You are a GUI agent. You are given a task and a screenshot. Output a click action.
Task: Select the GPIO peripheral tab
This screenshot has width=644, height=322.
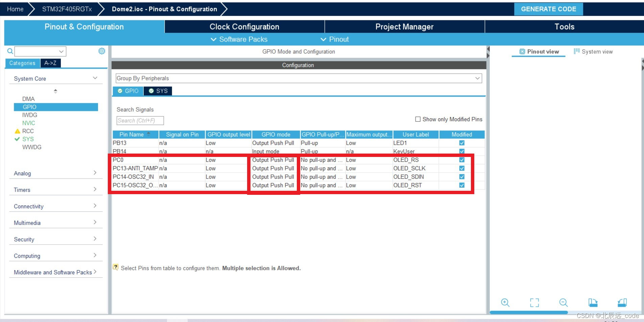pos(128,91)
